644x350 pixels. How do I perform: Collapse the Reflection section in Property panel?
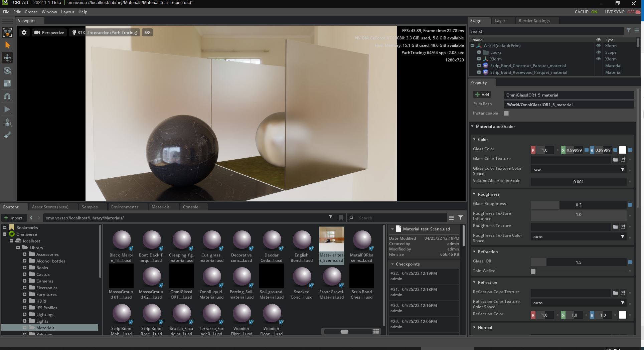(474, 282)
